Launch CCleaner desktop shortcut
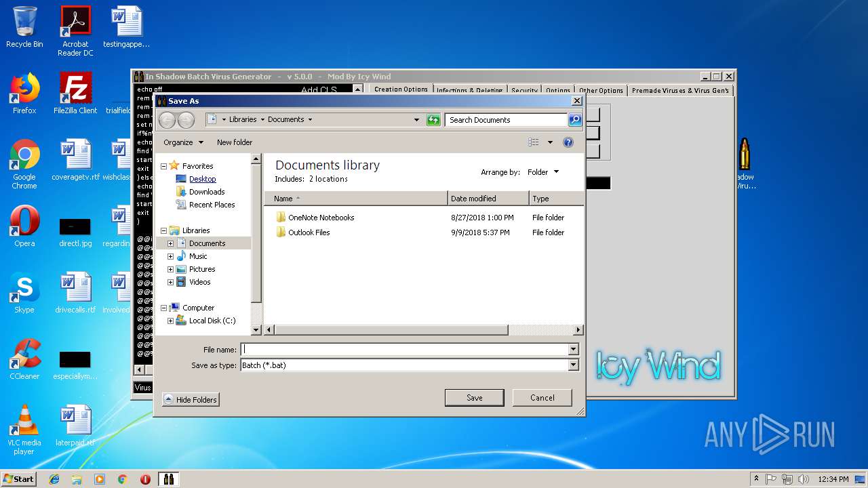The width and height of the screenshot is (868, 488). (24, 359)
